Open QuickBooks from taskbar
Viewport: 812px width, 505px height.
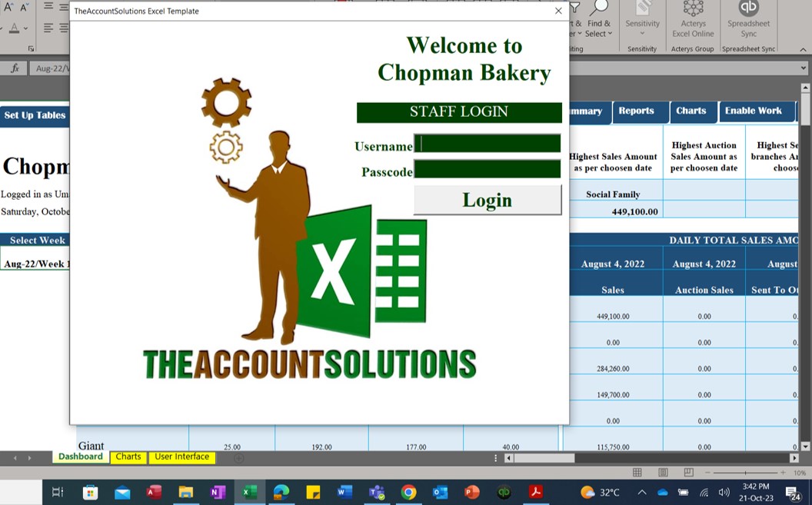coord(504,492)
